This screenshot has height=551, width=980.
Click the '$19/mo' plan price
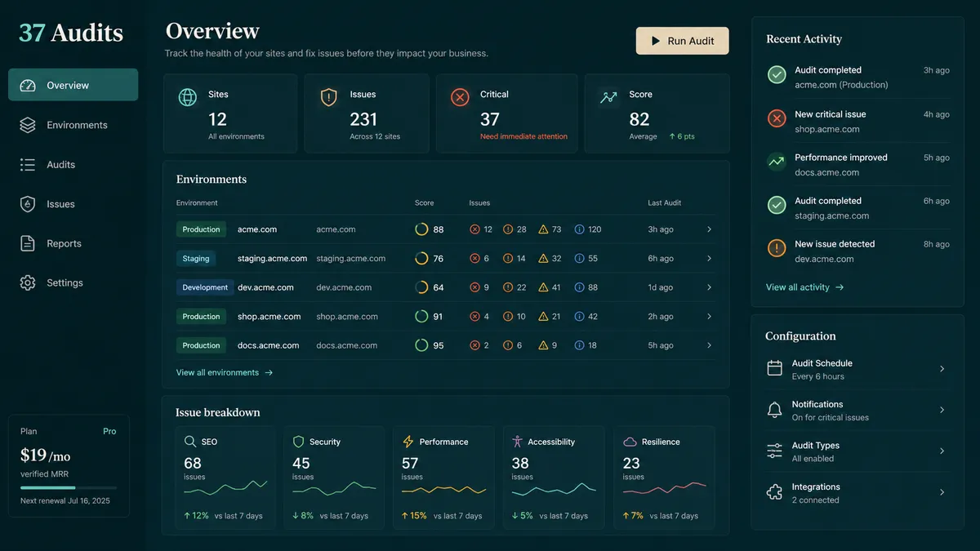(x=45, y=455)
